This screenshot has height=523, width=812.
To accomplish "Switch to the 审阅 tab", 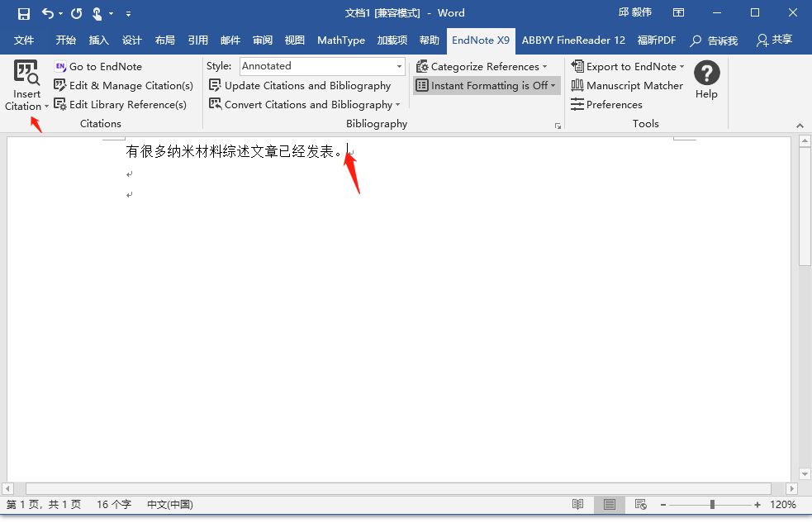I will point(263,40).
